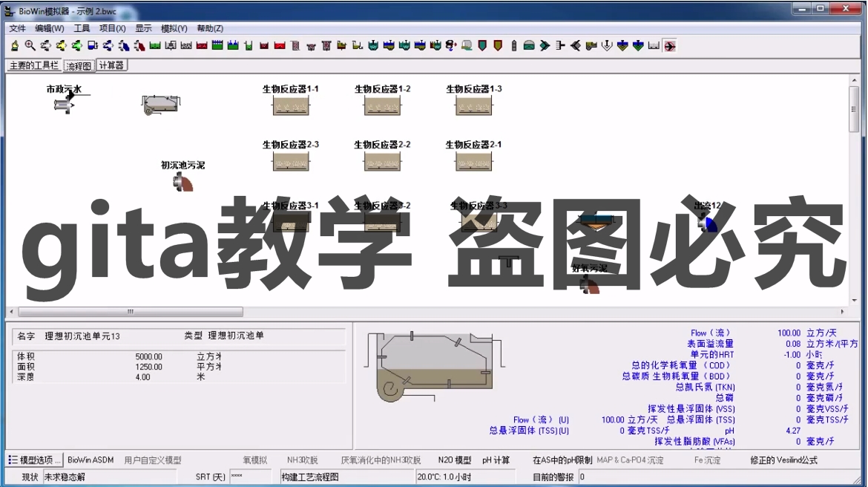This screenshot has width=868, height=487.
Task: Select the primary clarifier unit on canvas
Action: [160, 105]
